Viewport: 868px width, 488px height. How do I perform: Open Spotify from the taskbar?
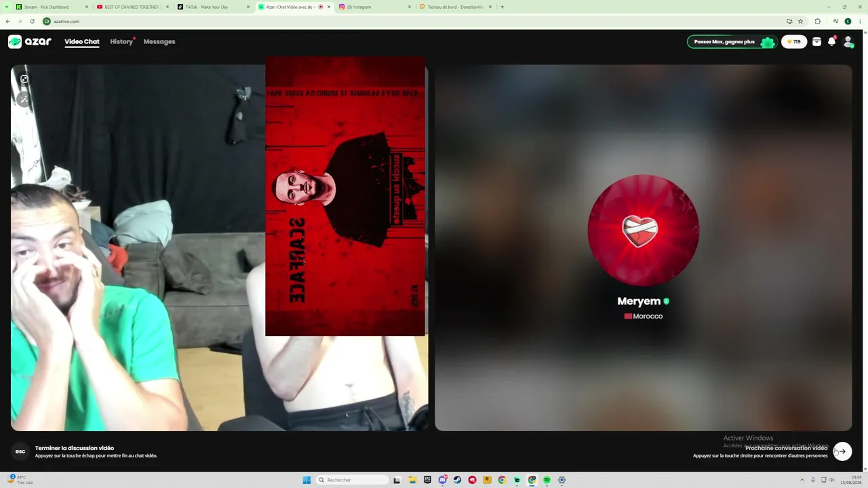[x=547, y=480]
